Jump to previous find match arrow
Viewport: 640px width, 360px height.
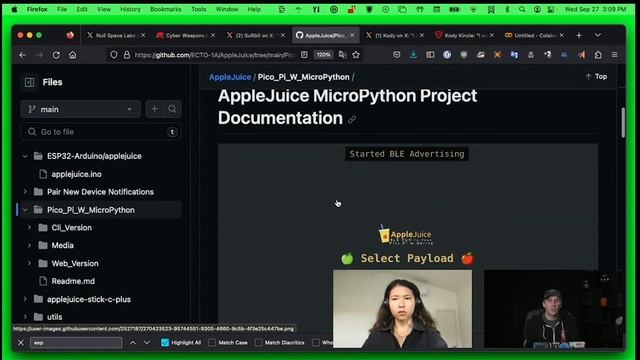(133, 342)
